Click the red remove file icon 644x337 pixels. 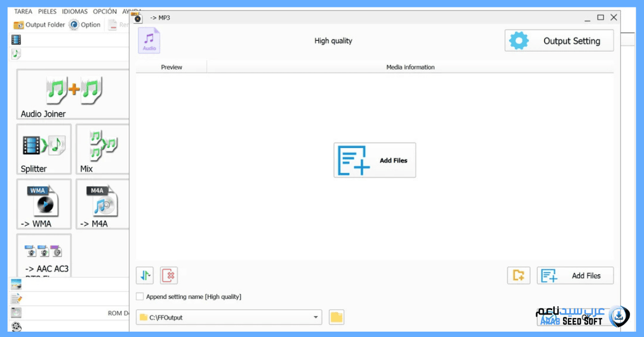tap(169, 276)
